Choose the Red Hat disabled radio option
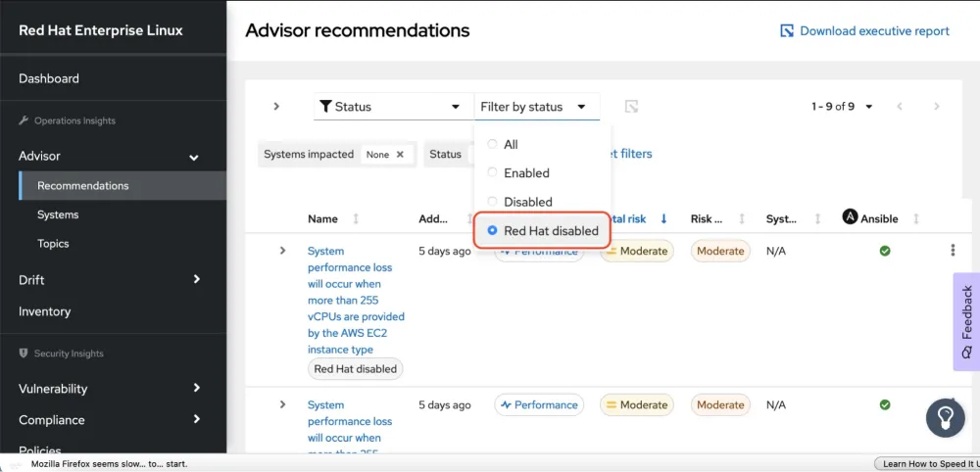980x472 pixels. coord(493,231)
